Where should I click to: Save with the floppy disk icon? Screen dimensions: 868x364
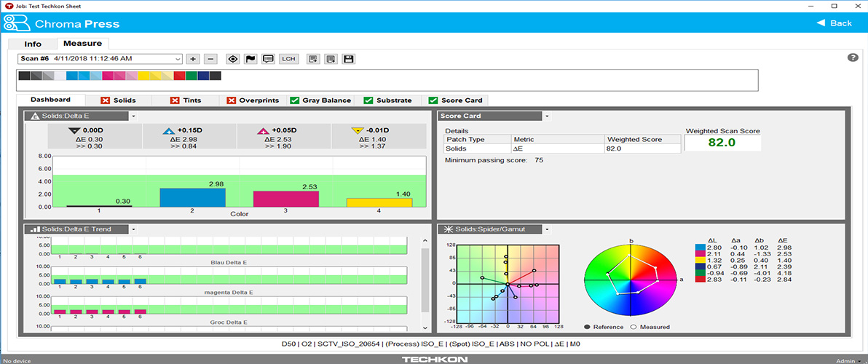coord(349,59)
